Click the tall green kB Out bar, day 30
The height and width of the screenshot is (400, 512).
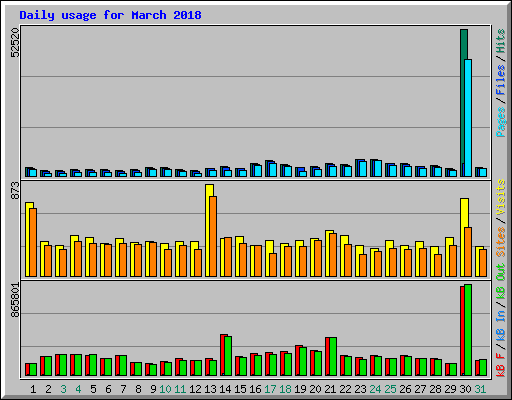tap(468, 330)
